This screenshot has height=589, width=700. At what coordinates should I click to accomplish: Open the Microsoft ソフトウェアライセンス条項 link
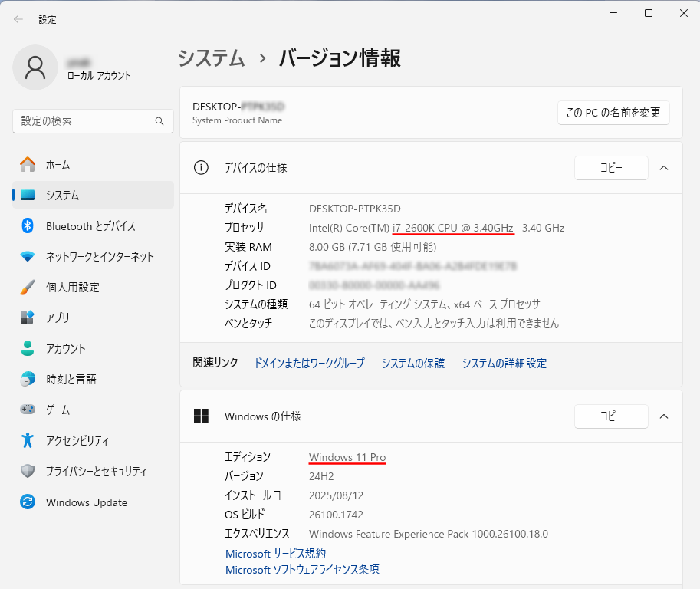pyautogui.click(x=302, y=570)
